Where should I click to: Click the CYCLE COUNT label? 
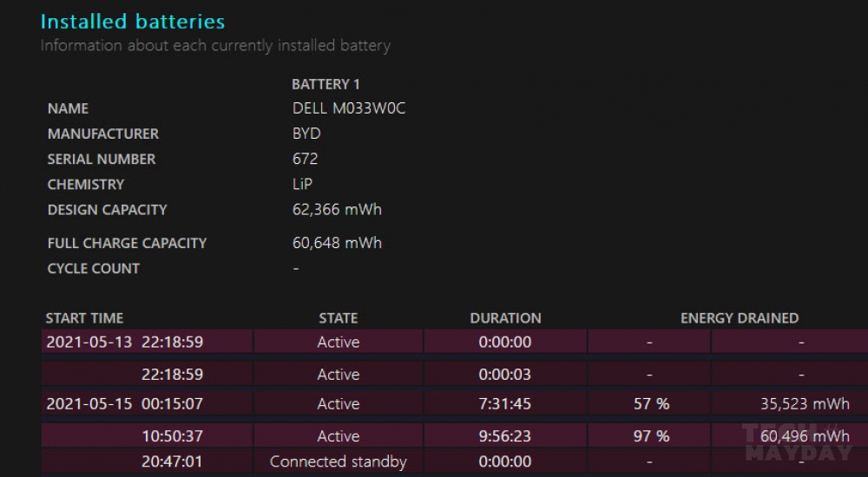click(x=94, y=269)
